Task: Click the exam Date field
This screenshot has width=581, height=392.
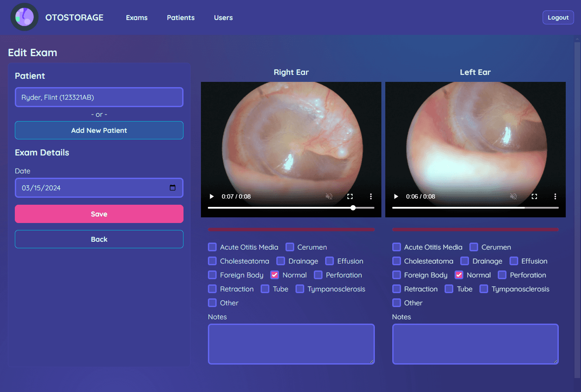Action: tap(99, 188)
